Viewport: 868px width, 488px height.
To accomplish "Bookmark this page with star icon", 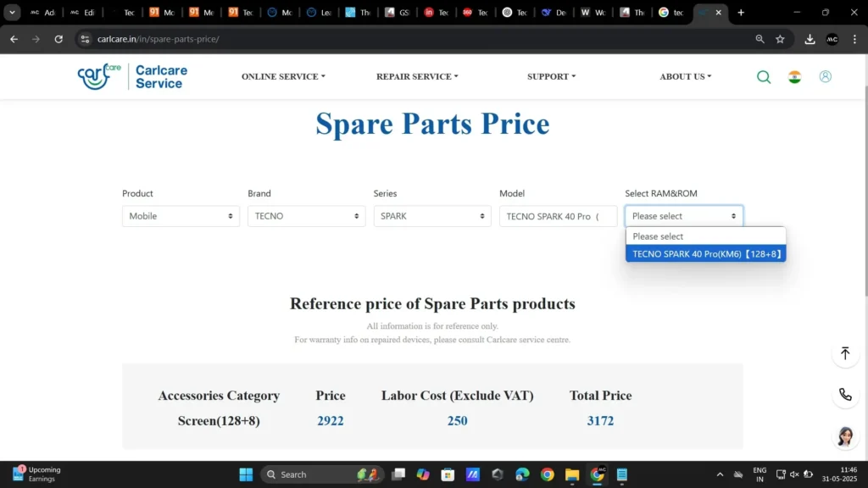I will (780, 39).
